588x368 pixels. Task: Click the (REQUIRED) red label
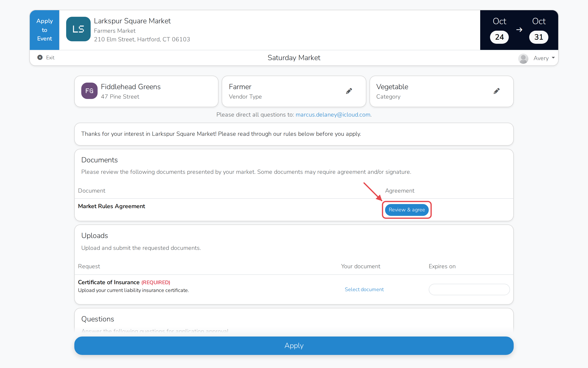click(x=156, y=282)
